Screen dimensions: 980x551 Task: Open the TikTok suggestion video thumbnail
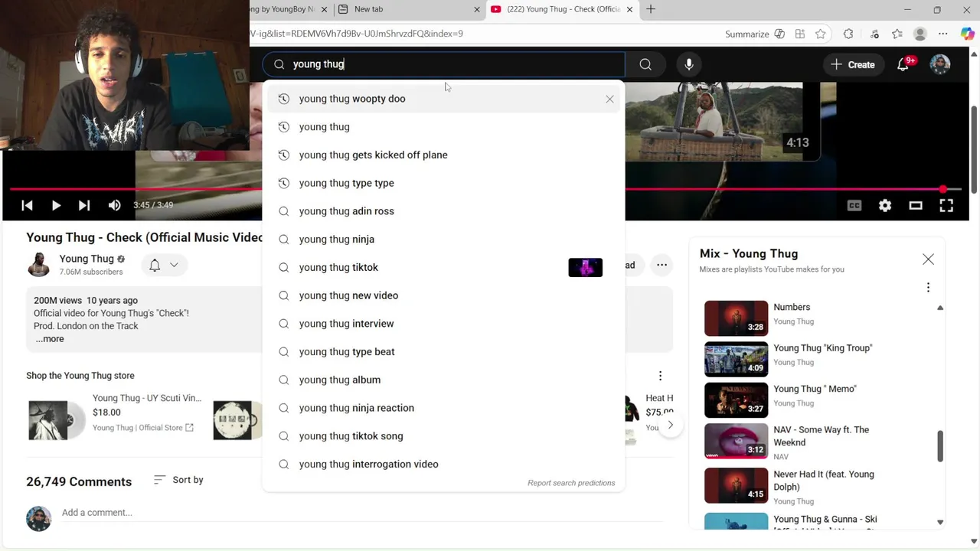[x=586, y=267]
